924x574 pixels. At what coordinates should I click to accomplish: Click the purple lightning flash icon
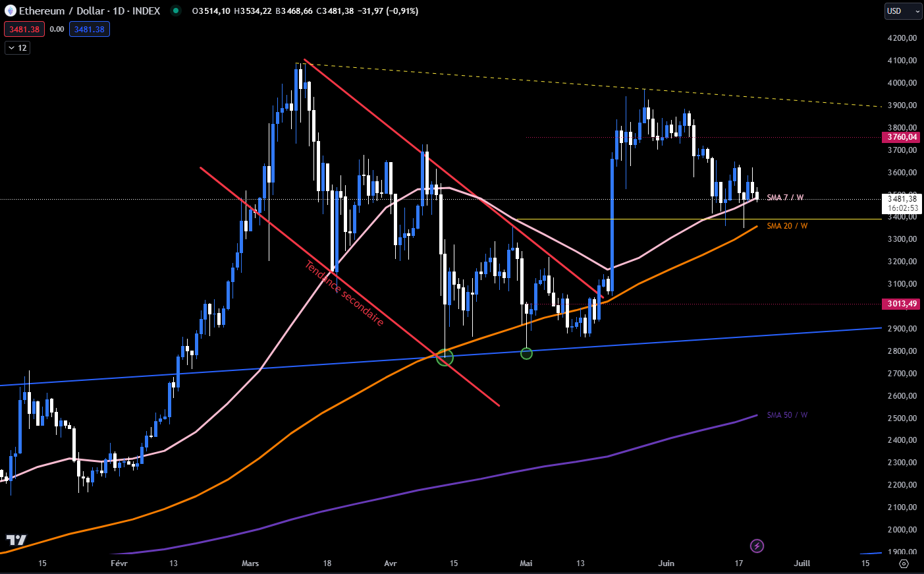tap(756, 546)
